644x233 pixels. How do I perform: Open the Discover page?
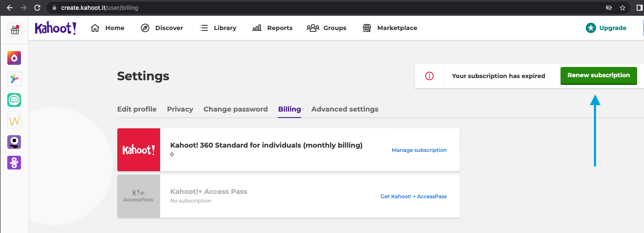162,28
